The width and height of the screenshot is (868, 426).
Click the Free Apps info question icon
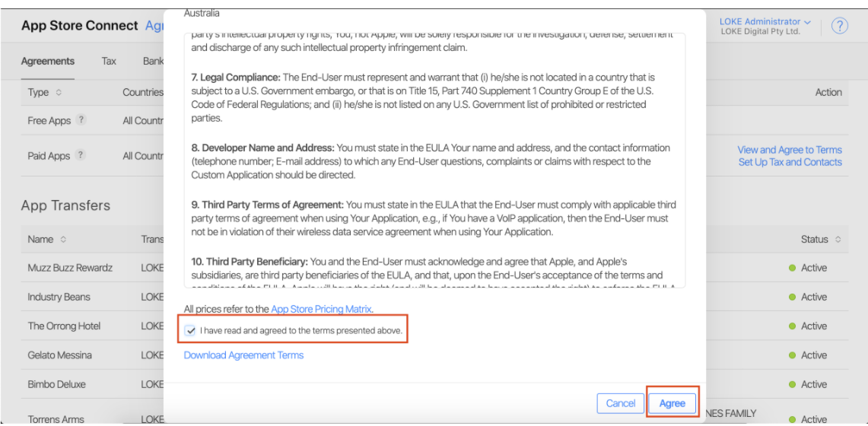81,119
